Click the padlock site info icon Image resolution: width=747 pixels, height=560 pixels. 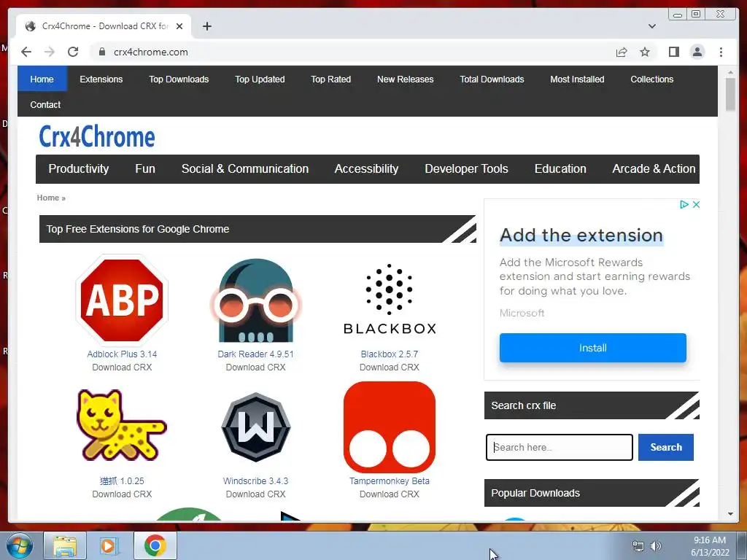101,52
